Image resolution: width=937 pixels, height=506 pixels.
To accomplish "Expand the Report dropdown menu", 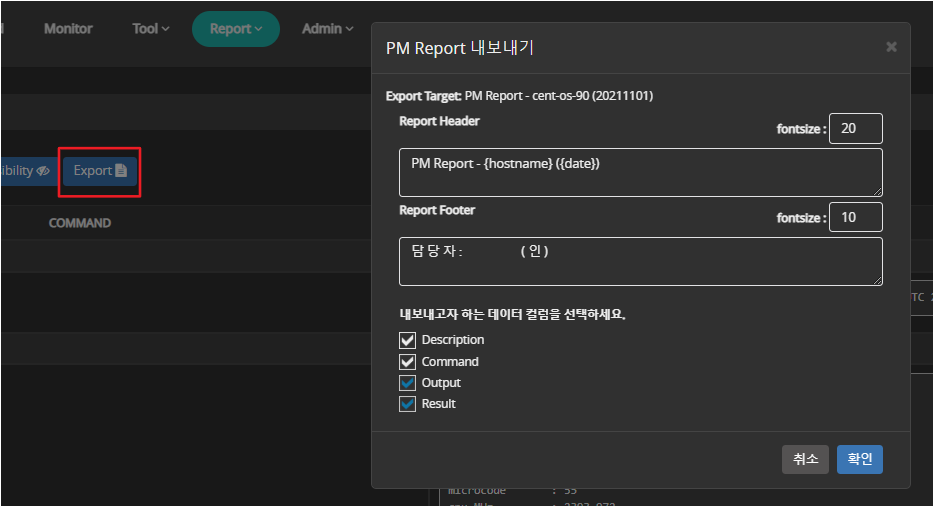I will pos(235,29).
